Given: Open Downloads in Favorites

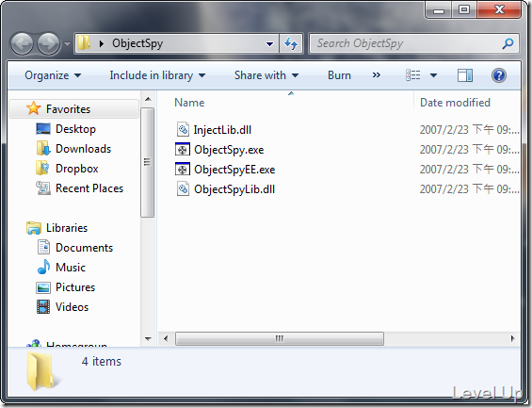Looking at the screenshot, I should (x=83, y=149).
